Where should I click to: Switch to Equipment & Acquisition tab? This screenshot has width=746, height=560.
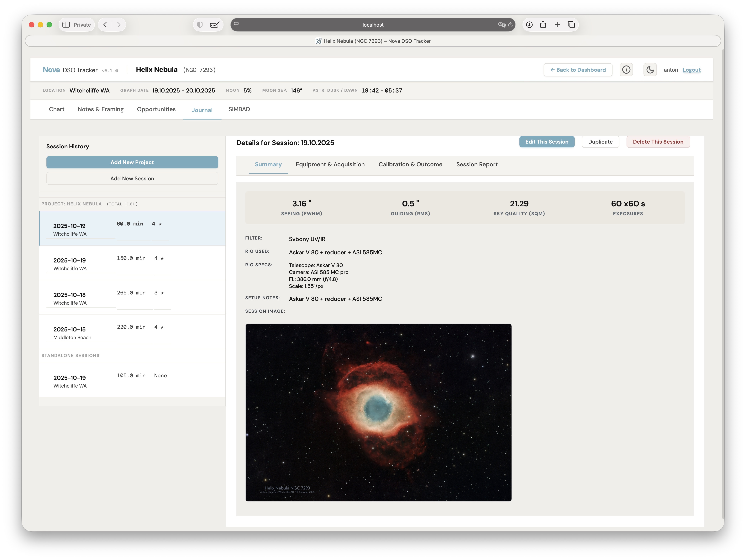click(x=330, y=164)
